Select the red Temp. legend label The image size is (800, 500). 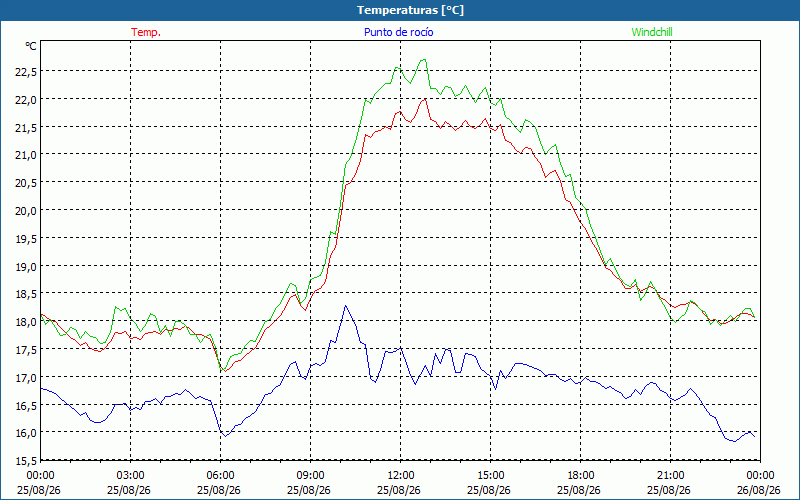click(146, 32)
